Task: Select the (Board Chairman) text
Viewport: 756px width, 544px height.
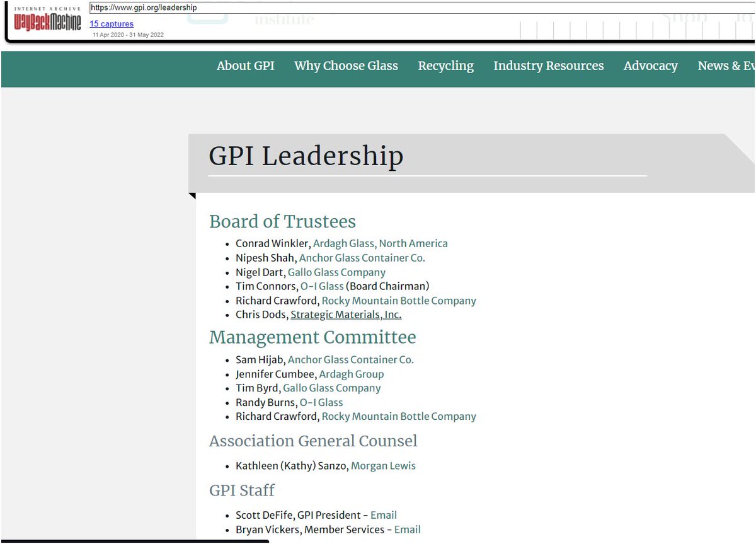Action: pos(387,286)
